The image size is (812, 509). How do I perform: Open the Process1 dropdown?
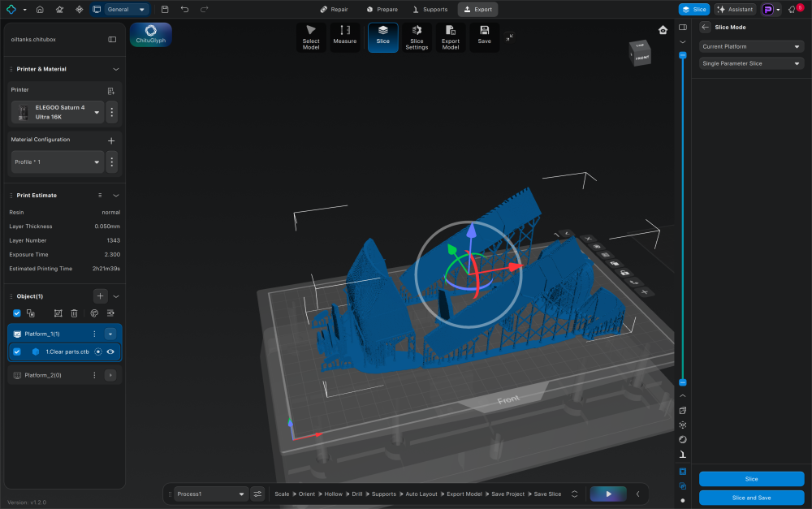(210, 494)
